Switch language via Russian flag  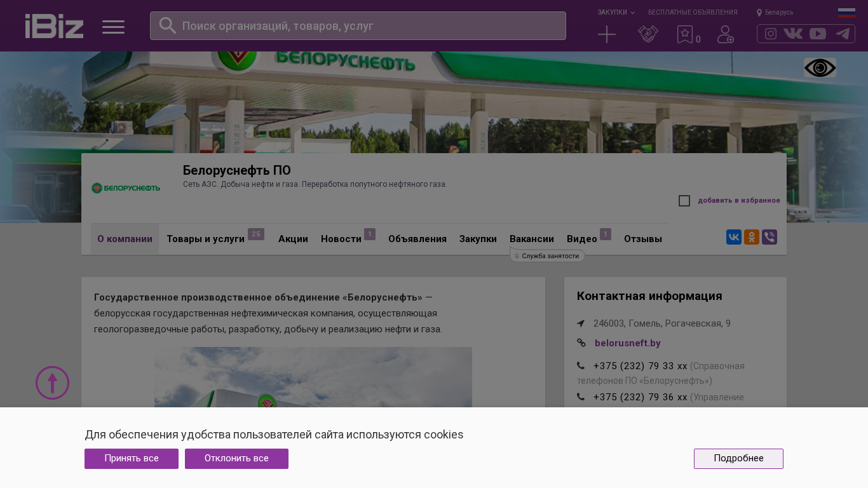coord(846,13)
